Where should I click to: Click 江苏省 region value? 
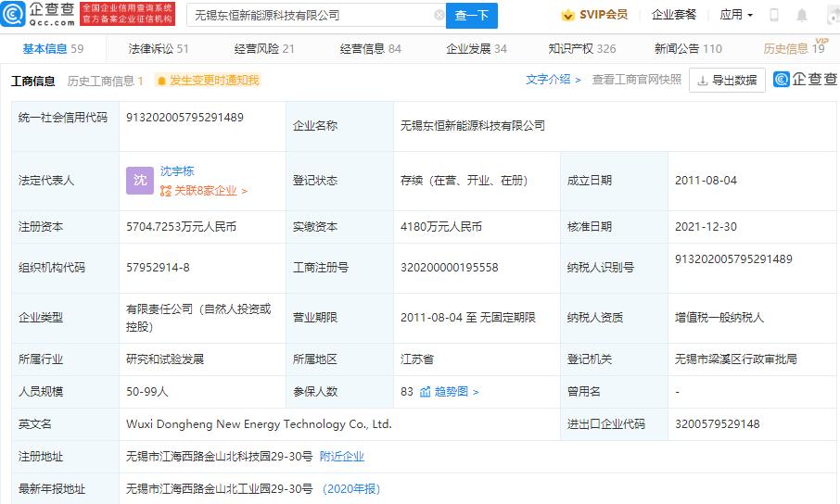[x=417, y=359]
